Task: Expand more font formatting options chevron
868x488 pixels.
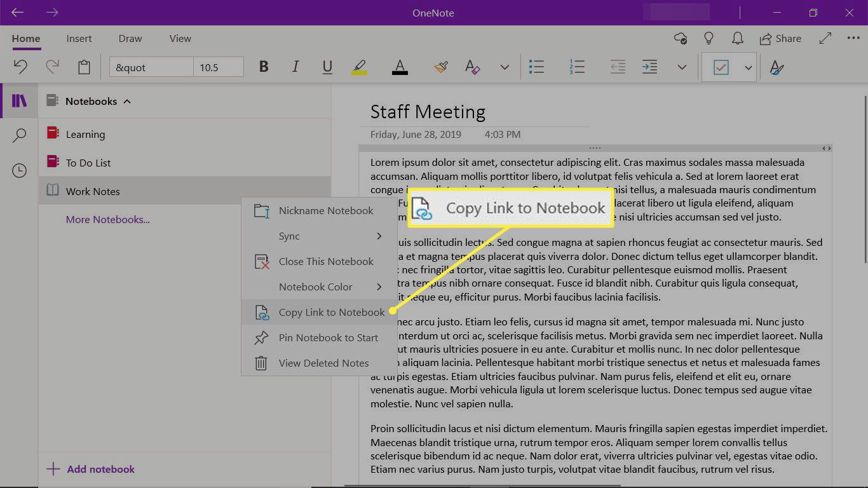Action: pos(505,67)
